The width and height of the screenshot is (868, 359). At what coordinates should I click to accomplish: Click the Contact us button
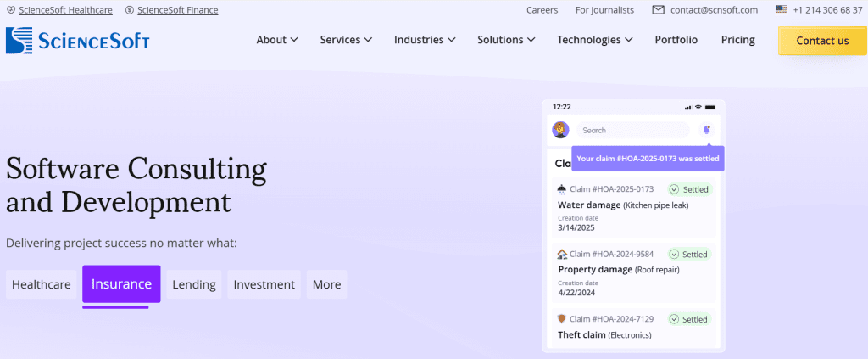coord(822,41)
